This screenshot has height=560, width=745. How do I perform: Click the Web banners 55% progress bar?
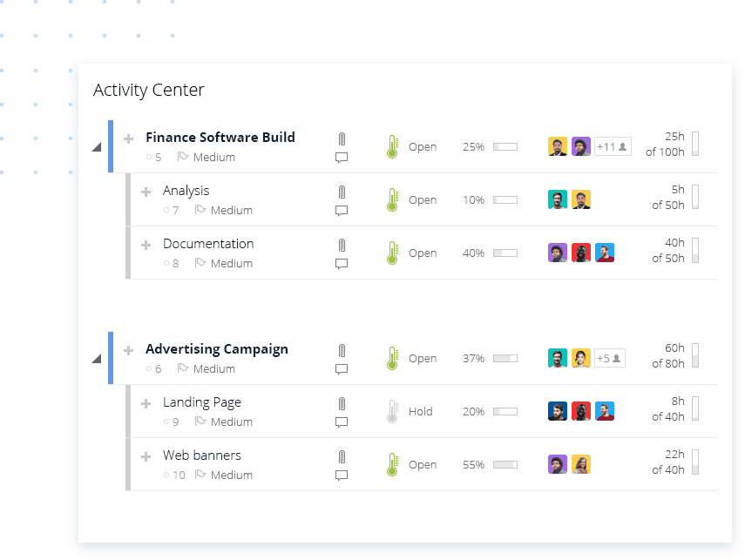coord(506,464)
